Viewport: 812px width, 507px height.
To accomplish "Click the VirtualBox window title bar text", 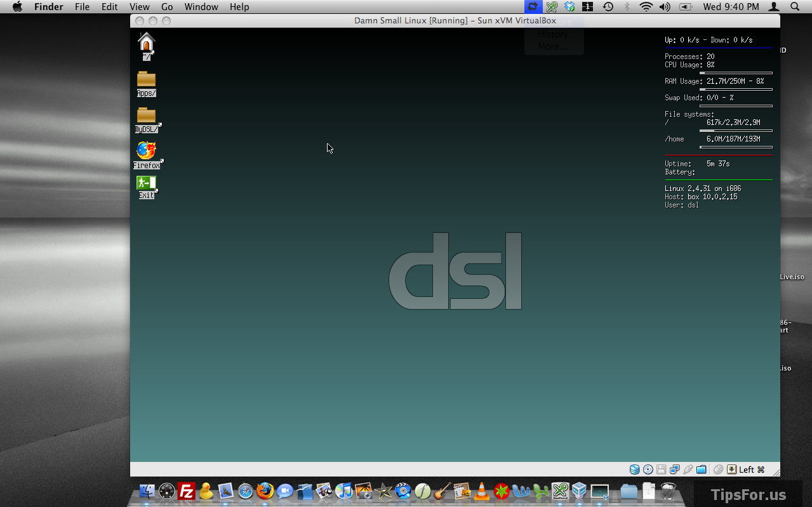I will tap(455, 21).
